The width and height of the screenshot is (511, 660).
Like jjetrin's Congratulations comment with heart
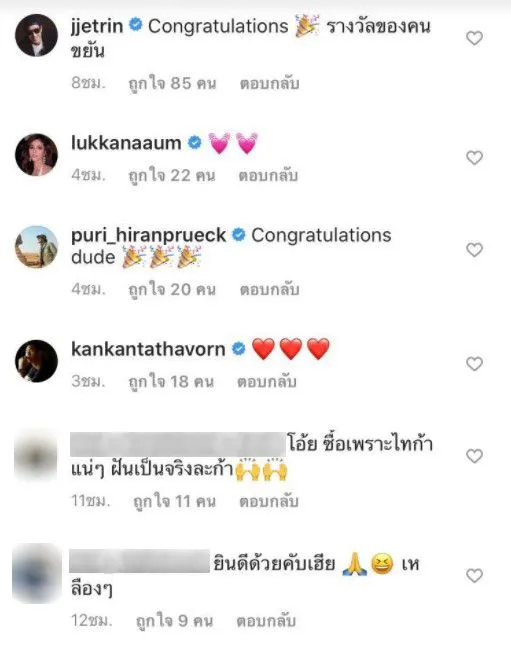[x=474, y=38]
